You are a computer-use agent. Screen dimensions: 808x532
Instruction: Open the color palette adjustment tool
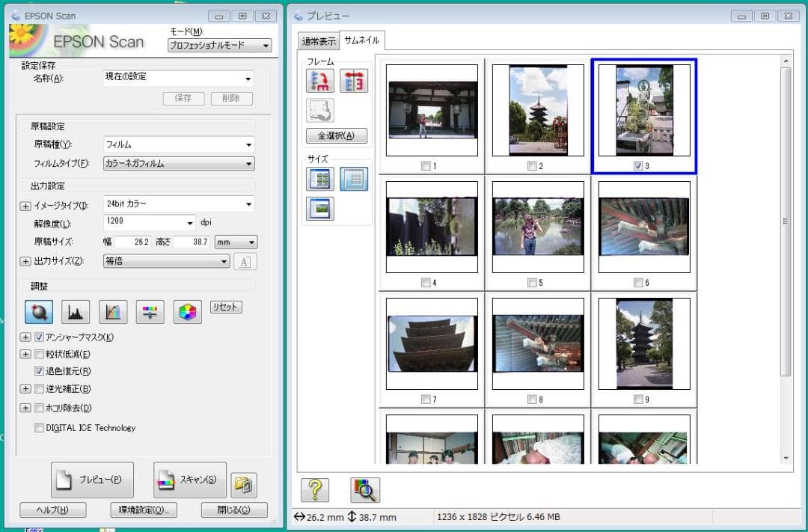click(187, 311)
